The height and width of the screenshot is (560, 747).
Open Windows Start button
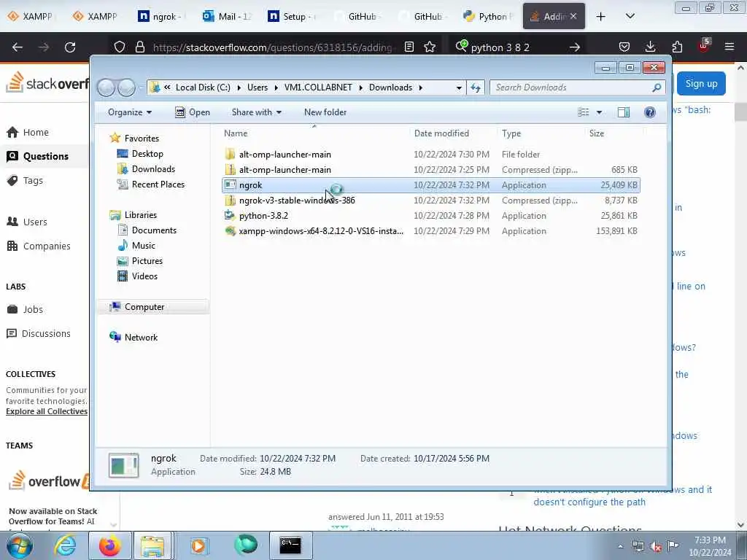[x=20, y=545]
